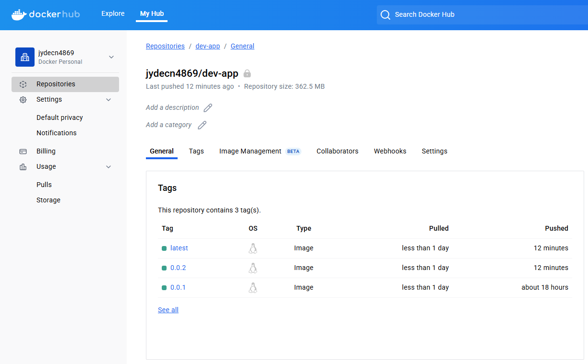The width and height of the screenshot is (588, 364).
Task: Click 'Docker Personal' plan label
Action: pos(60,62)
